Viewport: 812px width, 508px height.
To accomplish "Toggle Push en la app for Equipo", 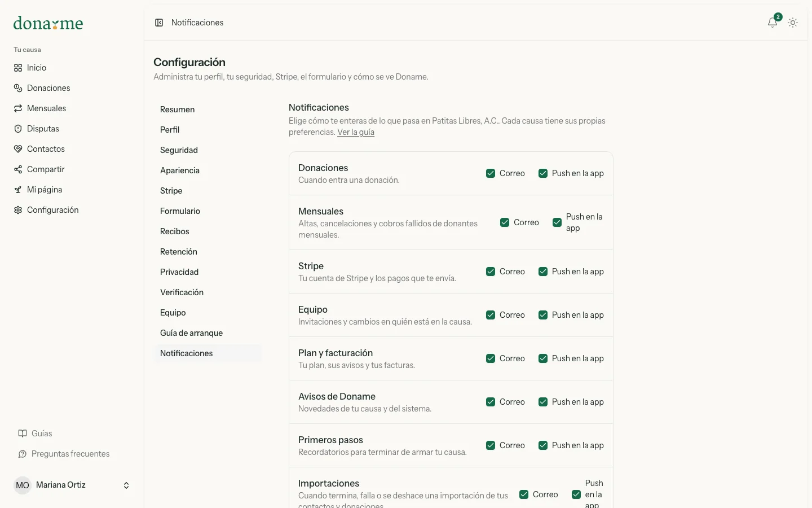I will tap(543, 315).
